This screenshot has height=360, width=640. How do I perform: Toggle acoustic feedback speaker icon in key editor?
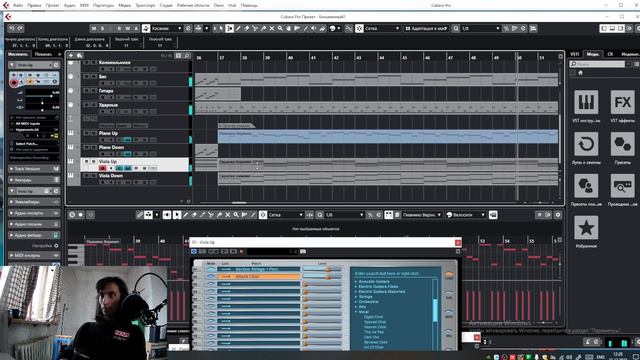pyautogui.click(x=167, y=215)
